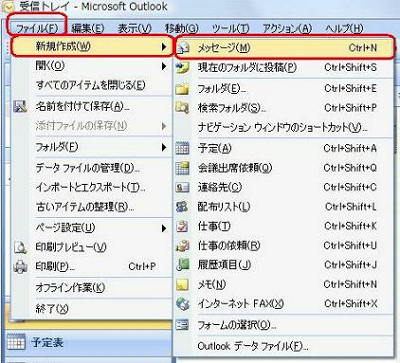
Task: Click the 名前を付けて保存 save icon
Action: point(20,106)
